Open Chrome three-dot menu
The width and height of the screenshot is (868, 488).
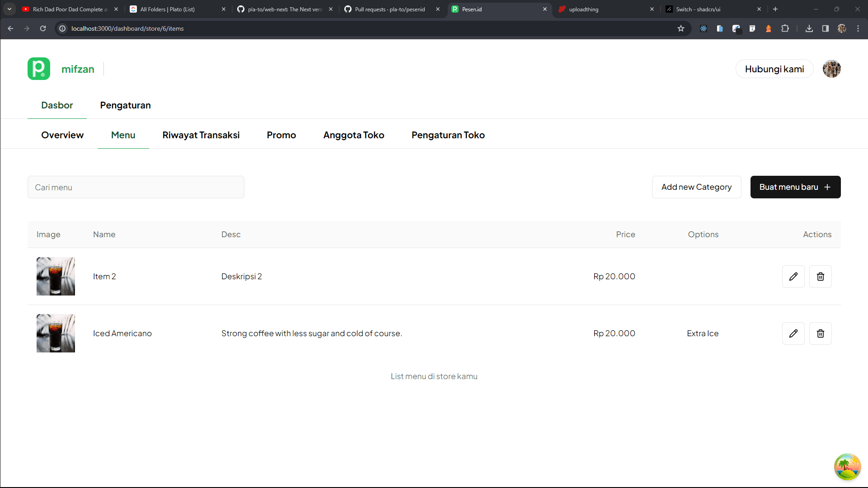coord(858,28)
